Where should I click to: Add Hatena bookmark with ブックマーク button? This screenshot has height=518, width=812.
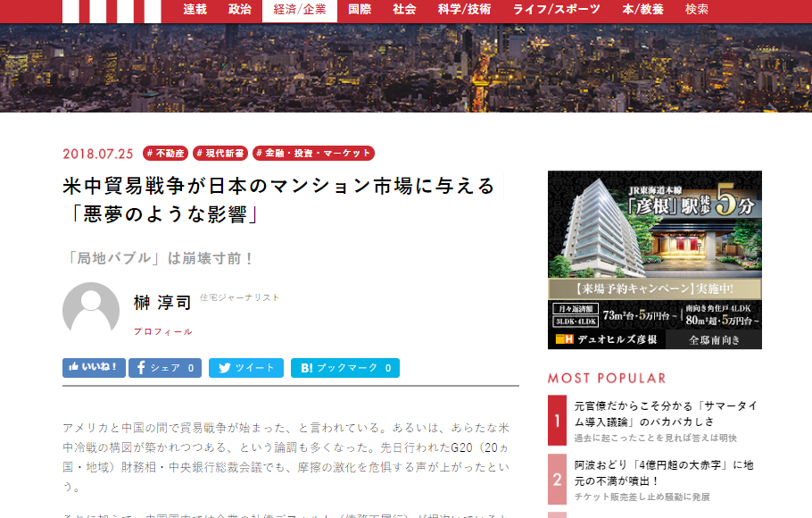coord(344,368)
